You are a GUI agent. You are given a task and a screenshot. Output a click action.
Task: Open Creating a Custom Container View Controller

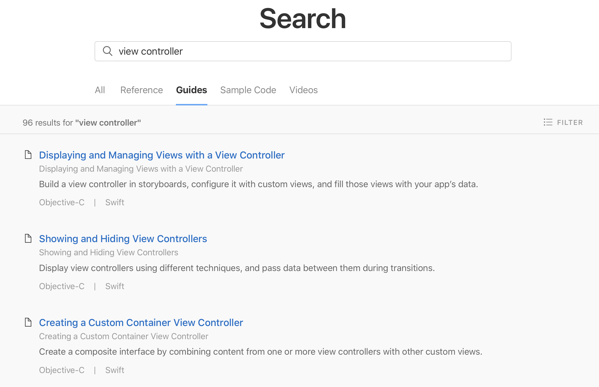click(141, 323)
